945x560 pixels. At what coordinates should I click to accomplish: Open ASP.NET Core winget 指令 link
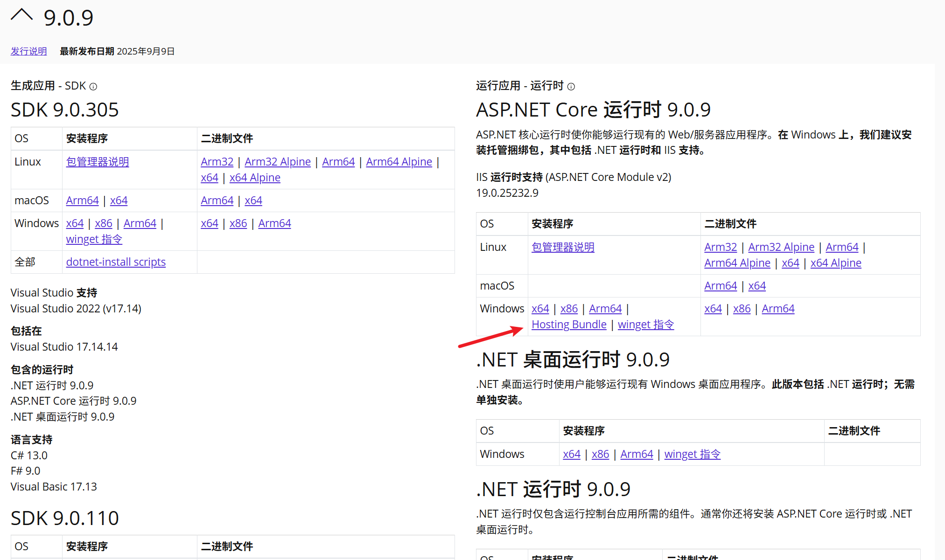pos(646,325)
